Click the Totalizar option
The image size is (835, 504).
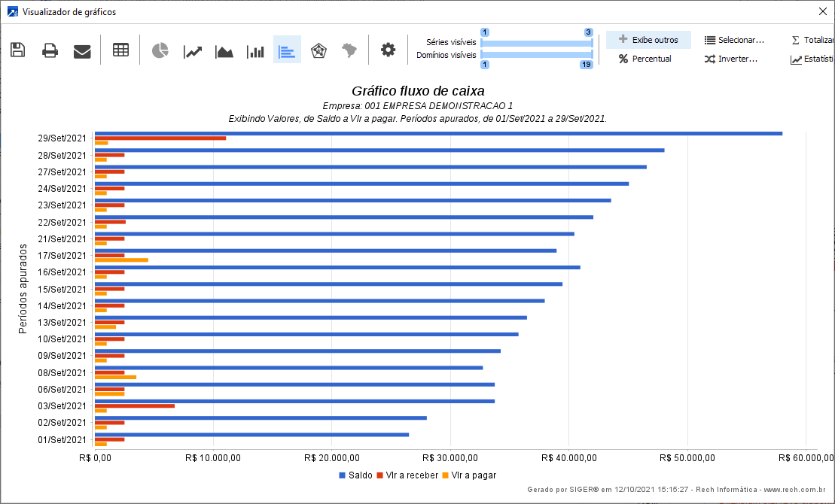point(813,40)
